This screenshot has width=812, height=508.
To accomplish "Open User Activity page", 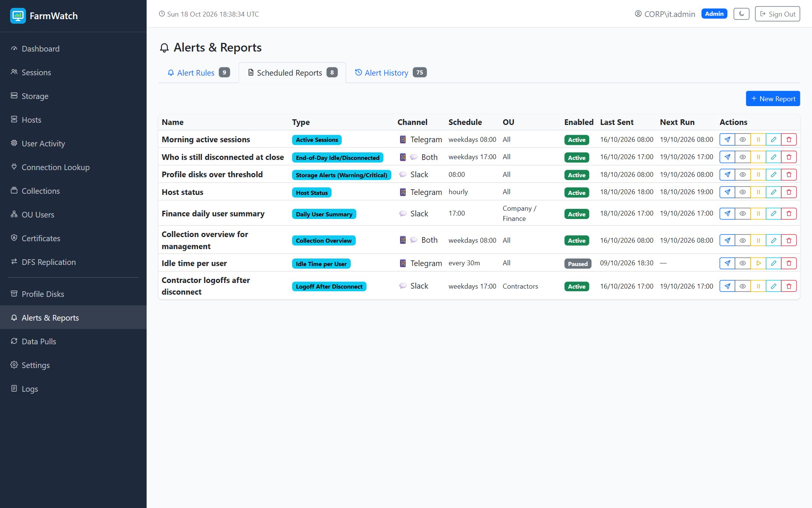I will click(x=73, y=143).
